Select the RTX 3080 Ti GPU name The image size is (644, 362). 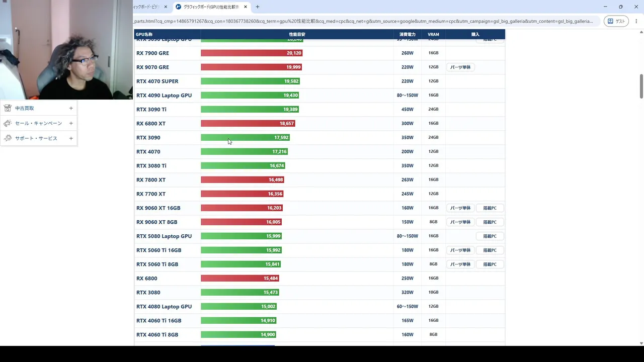coord(151,166)
